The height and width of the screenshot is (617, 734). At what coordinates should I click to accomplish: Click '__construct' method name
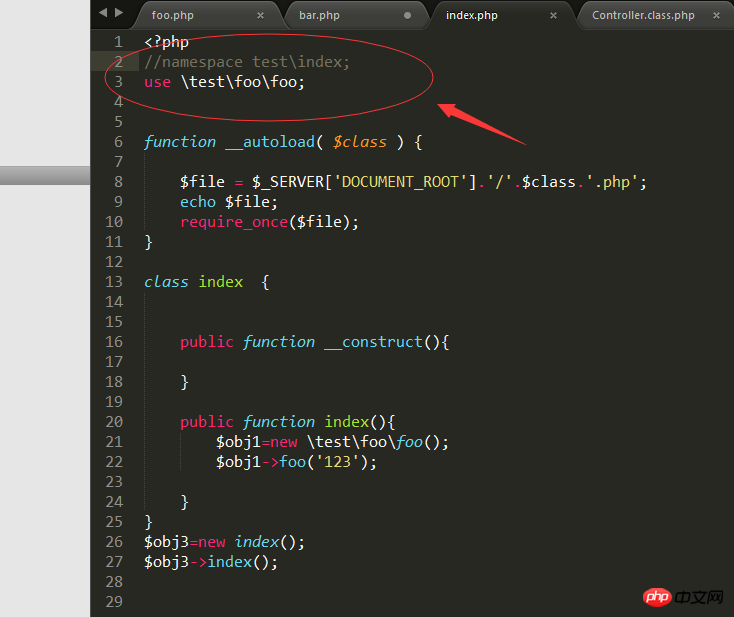(x=373, y=342)
